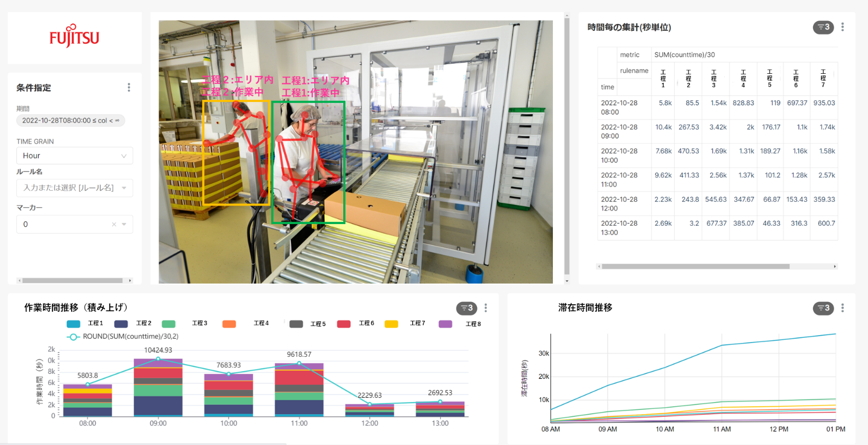Toggle 工程1 legend series in stacked chart

tap(85, 323)
